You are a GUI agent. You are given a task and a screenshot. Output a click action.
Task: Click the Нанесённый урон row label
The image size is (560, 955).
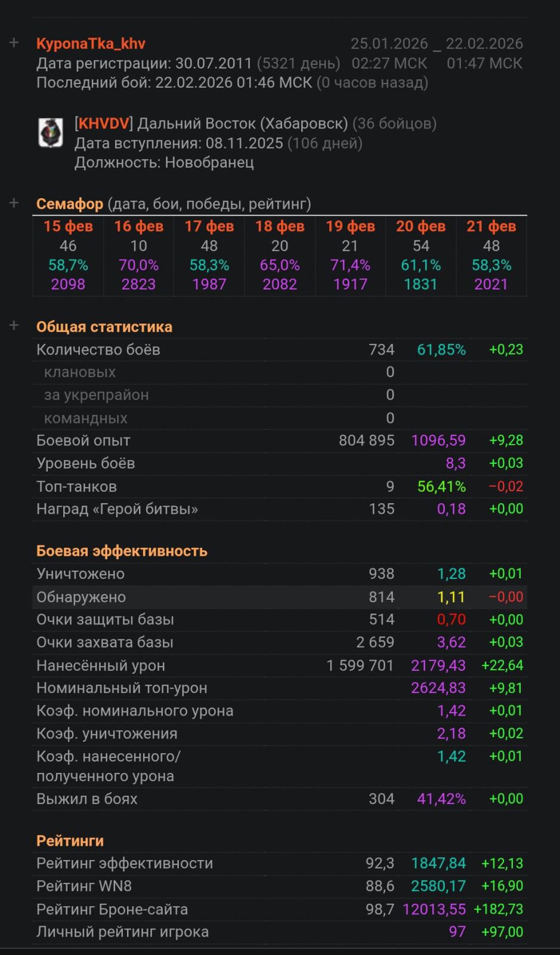tap(101, 666)
